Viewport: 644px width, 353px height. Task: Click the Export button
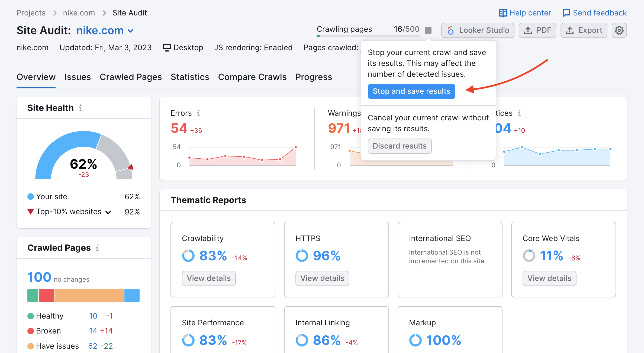point(584,30)
